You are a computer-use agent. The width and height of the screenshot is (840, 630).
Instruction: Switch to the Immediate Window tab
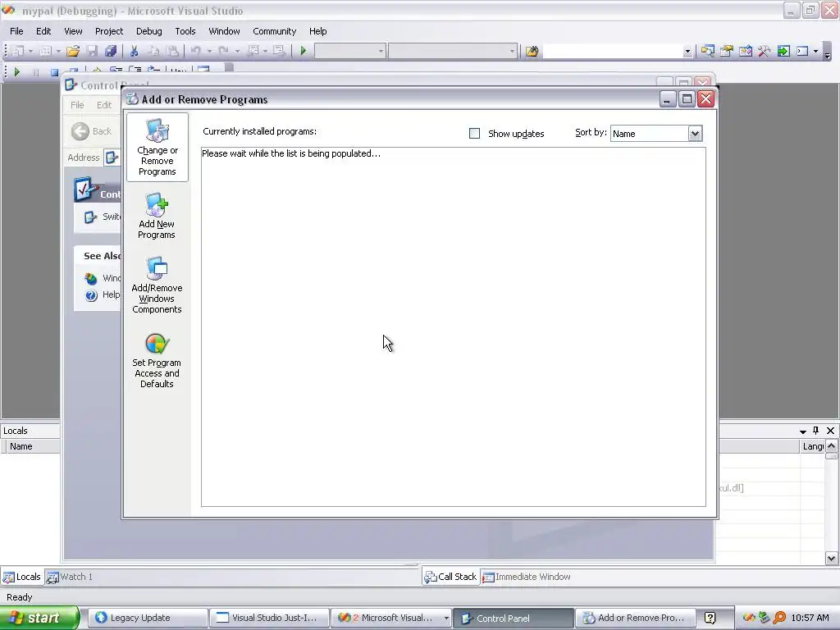pyautogui.click(x=527, y=577)
